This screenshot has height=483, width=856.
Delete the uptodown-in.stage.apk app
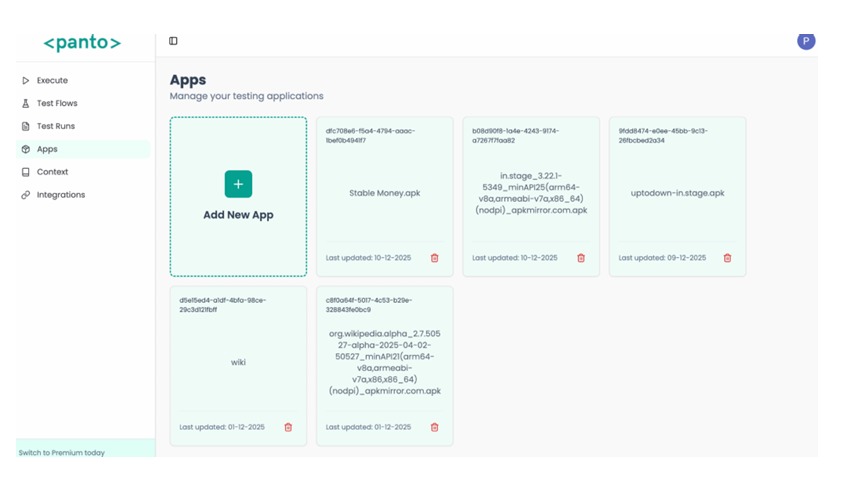tap(727, 258)
